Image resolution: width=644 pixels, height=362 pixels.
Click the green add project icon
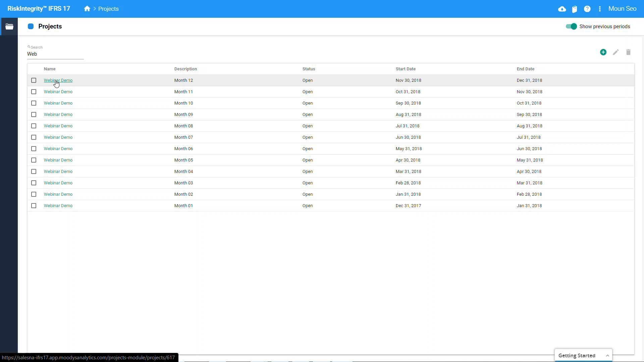603,52
